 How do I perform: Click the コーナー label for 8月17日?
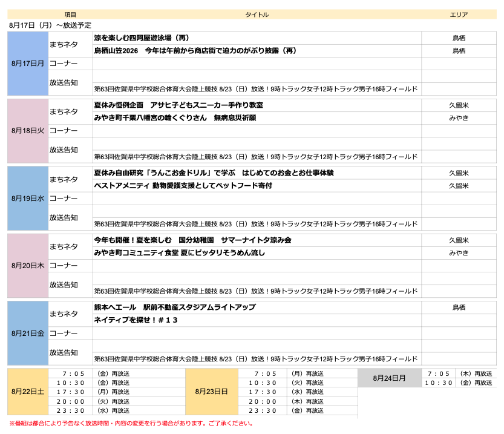point(64,64)
